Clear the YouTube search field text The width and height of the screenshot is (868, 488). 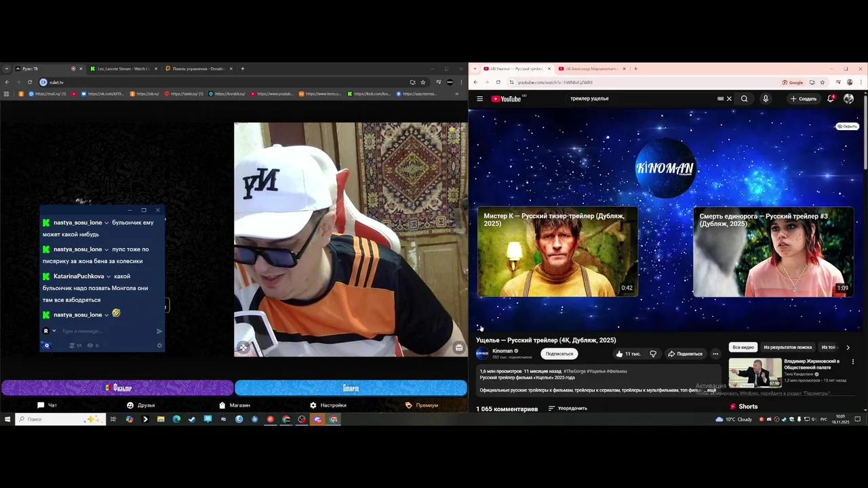pyautogui.click(x=729, y=99)
